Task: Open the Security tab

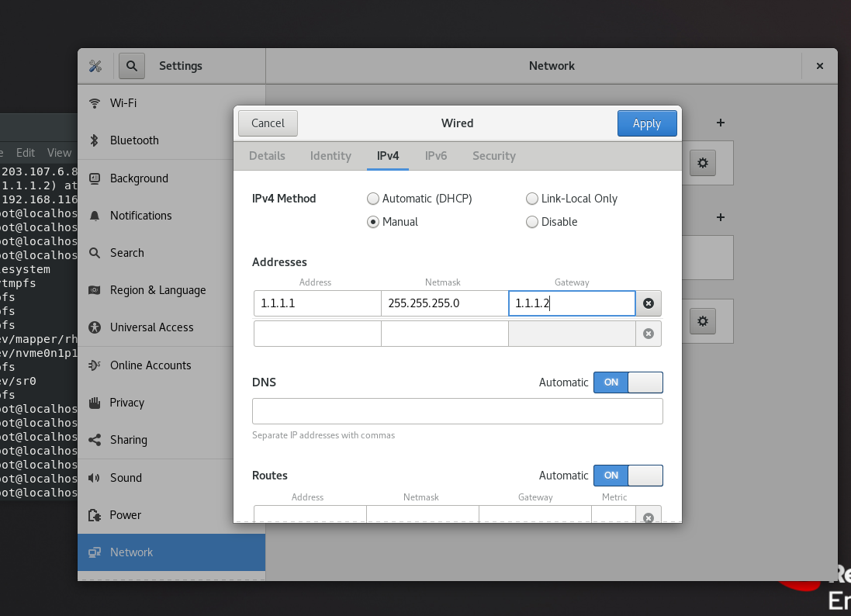Action: tap(494, 156)
